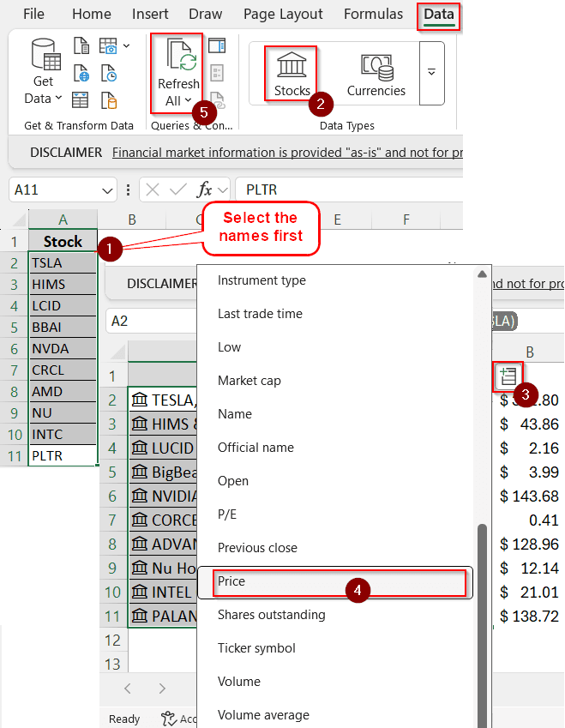The height and width of the screenshot is (728, 565).
Task: Expand the formula bar chevron beside fx
Action: [x=223, y=190]
